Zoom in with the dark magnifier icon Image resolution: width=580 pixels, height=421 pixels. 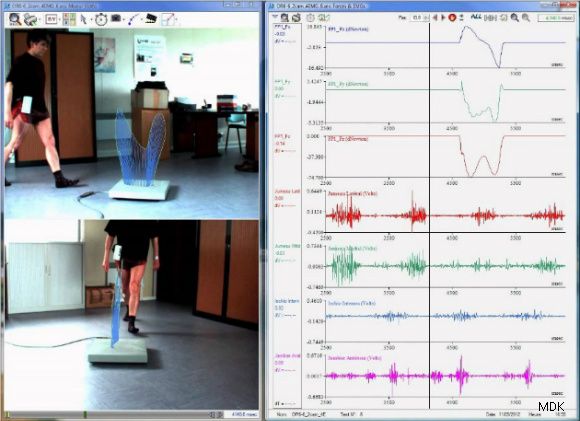(515, 17)
